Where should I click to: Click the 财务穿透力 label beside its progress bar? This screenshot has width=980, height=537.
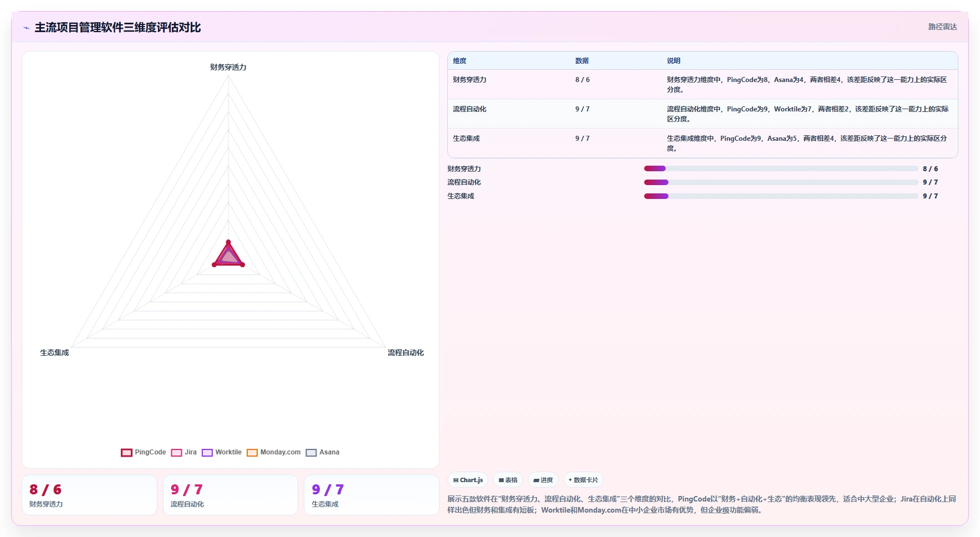[464, 169]
